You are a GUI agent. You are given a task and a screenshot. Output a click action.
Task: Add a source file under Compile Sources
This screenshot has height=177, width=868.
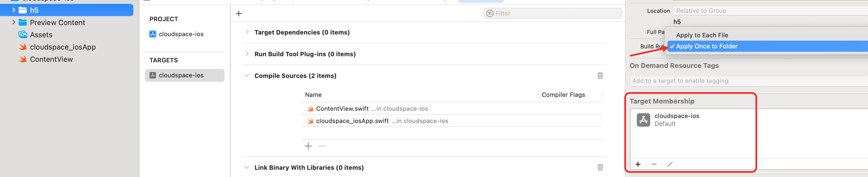[308, 146]
